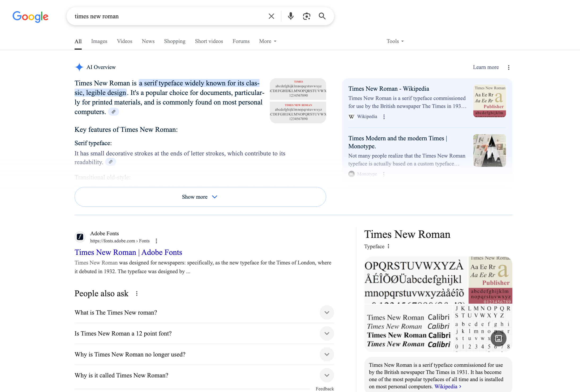
Task: Click the Monotype favicon
Action: pyautogui.click(x=352, y=174)
